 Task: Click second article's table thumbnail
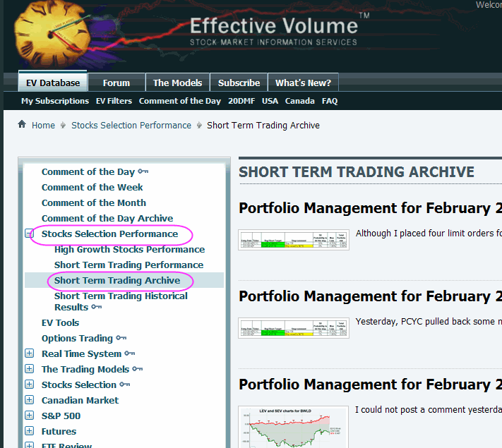[294, 328]
